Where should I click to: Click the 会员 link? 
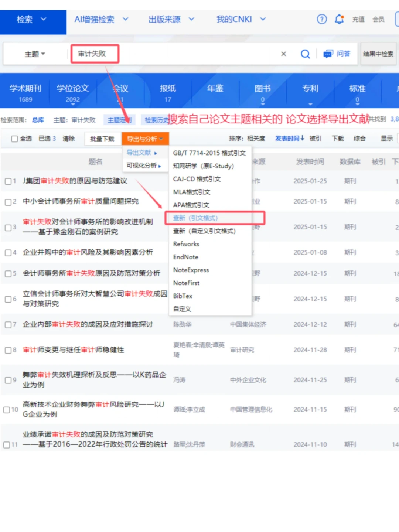click(x=378, y=19)
